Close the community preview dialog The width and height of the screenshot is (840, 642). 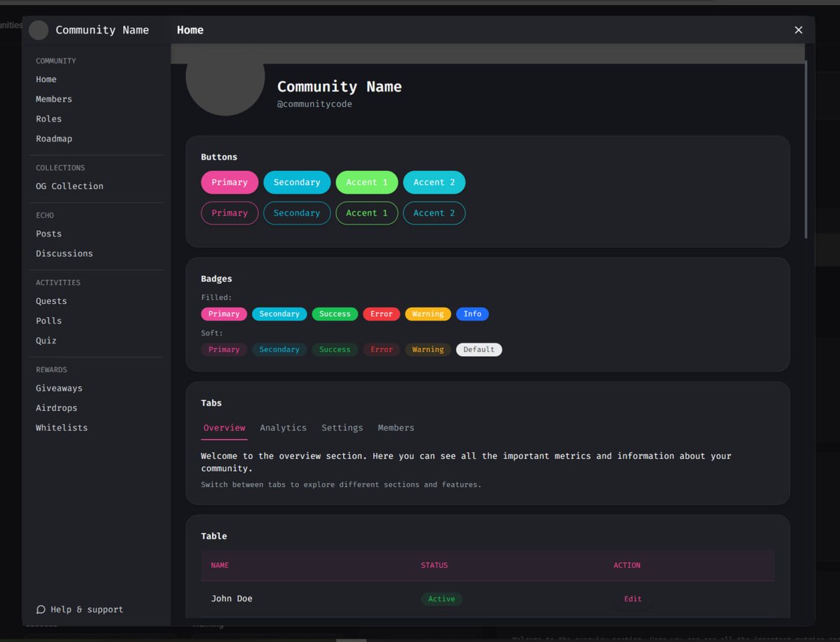pos(798,30)
